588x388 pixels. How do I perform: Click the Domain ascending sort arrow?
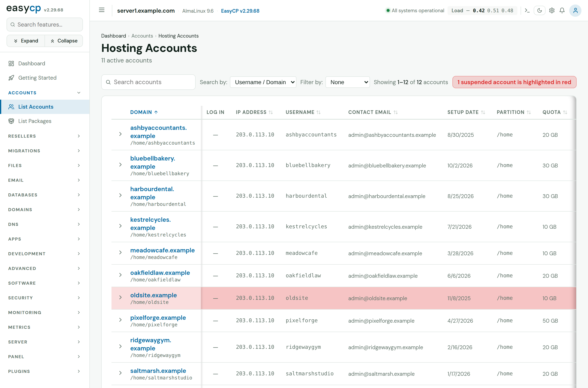pos(156,112)
